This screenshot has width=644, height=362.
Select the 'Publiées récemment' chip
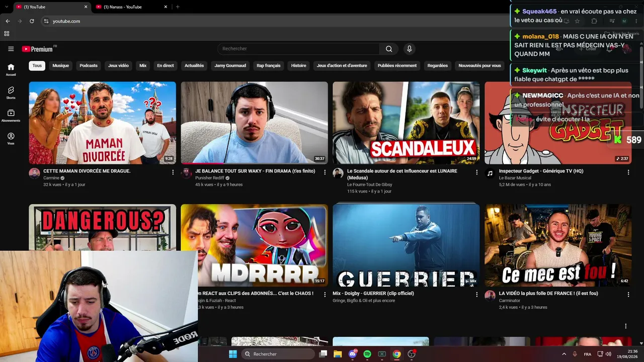pyautogui.click(x=397, y=65)
